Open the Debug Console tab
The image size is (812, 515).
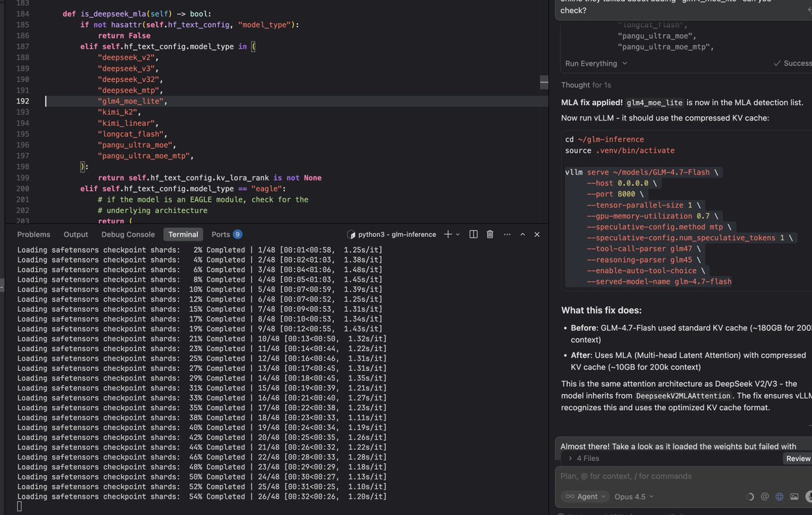(x=128, y=234)
